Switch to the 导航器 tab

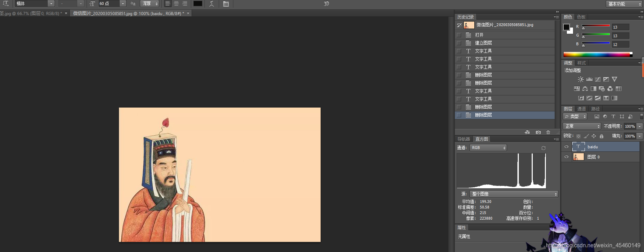(464, 139)
